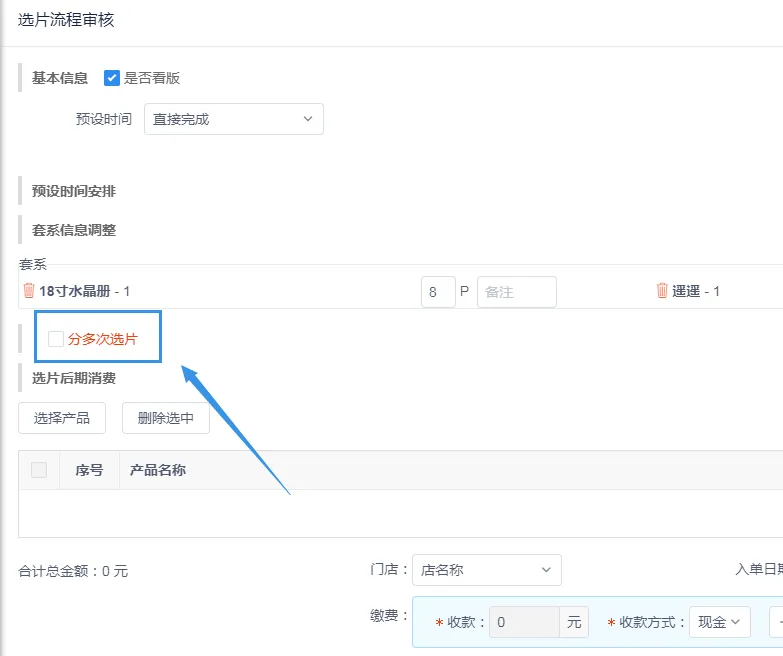
Task: Expand the 门店 store name dropdown
Action: click(x=486, y=570)
